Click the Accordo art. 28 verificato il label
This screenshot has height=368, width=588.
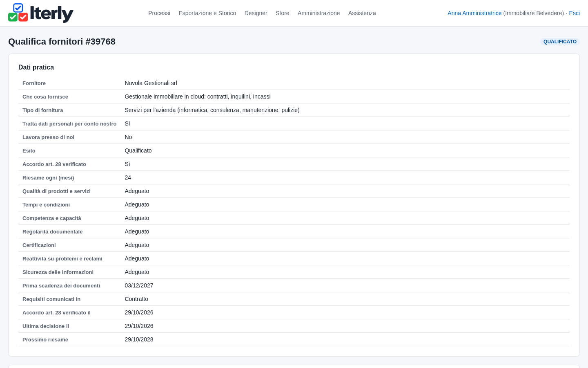click(x=56, y=313)
